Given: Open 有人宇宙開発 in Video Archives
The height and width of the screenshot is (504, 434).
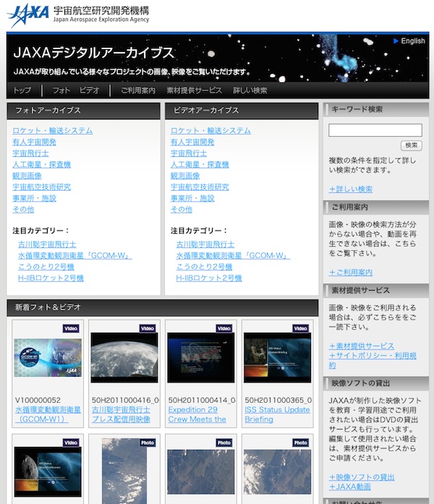Looking at the screenshot, I should [192, 142].
